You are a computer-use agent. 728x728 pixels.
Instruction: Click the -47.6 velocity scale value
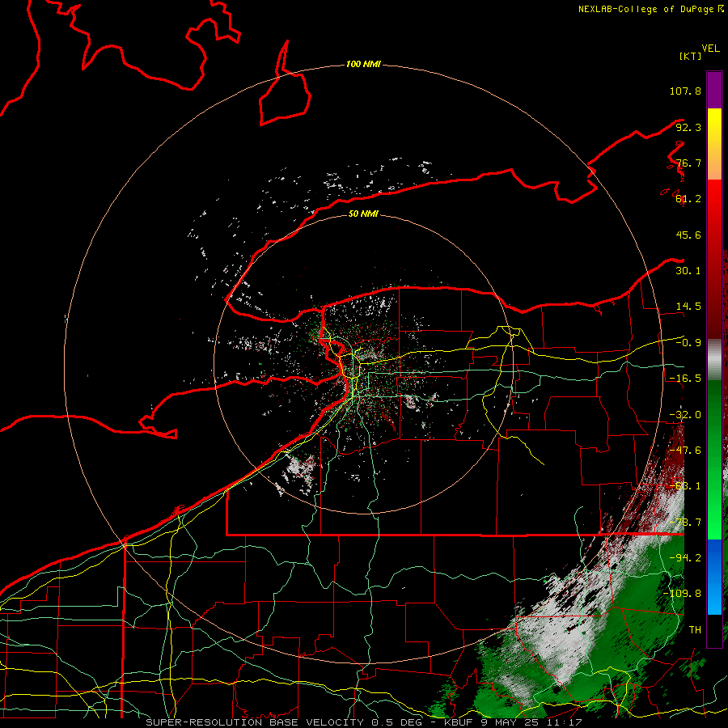click(685, 451)
